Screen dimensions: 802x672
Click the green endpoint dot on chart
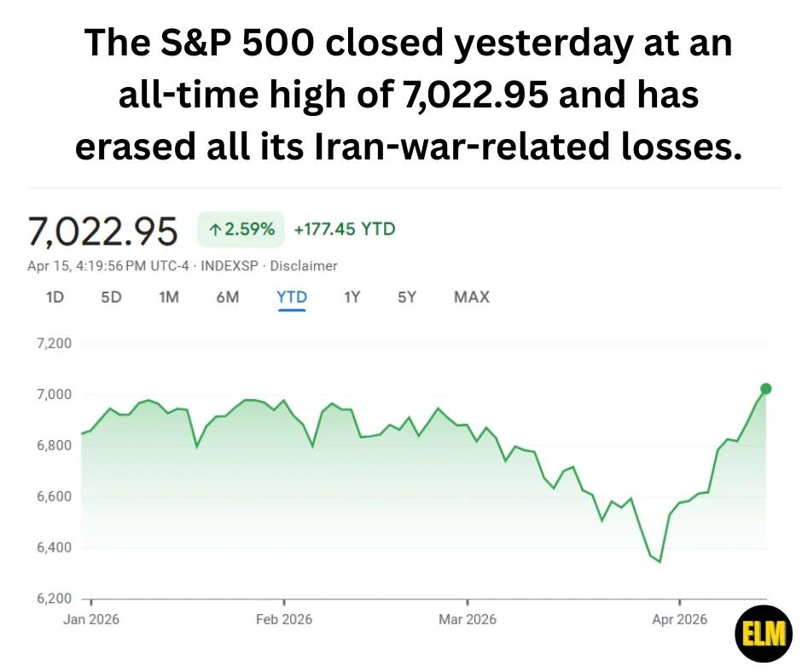click(x=764, y=389)
